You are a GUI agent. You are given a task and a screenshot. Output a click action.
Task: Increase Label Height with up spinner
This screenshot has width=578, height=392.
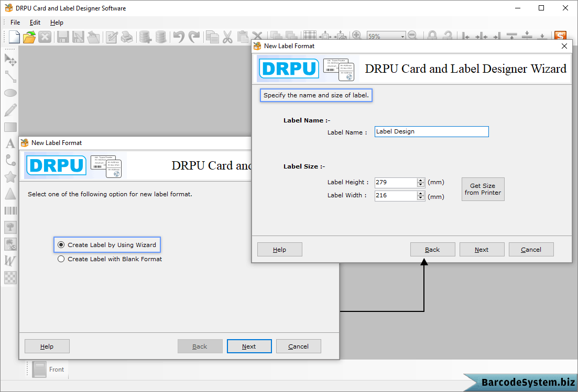coord(421,180)
